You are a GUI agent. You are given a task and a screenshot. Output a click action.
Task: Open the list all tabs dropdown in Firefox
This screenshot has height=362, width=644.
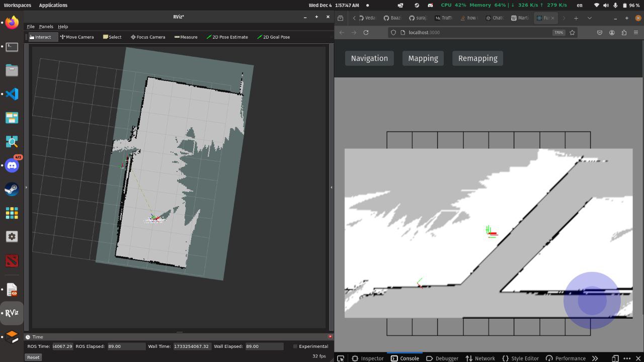pyautogui.click(x=590, y=18)
